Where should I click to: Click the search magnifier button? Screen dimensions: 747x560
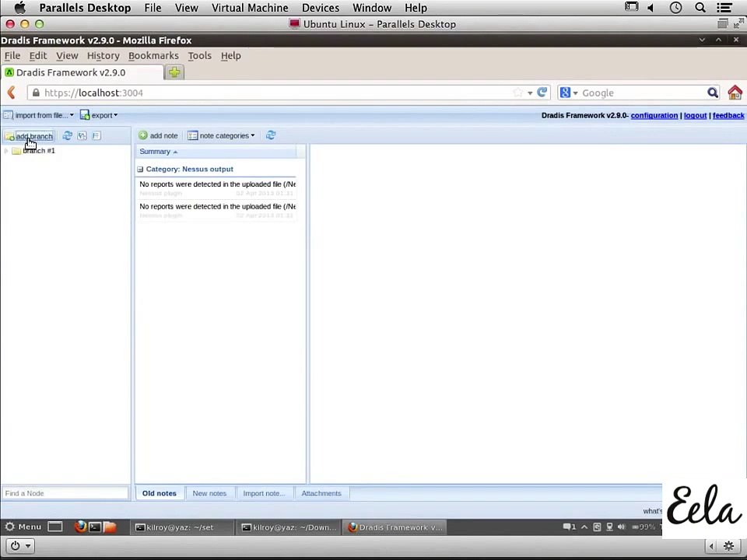[x=712, y=93]
